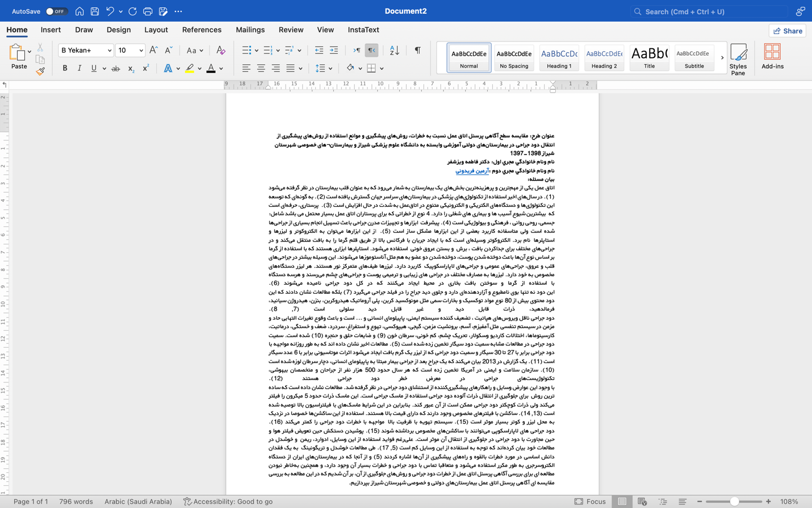Switch to the Insert tab
Image resolution: width=812 pixels, height=508 pixels.
pos(51,30)
